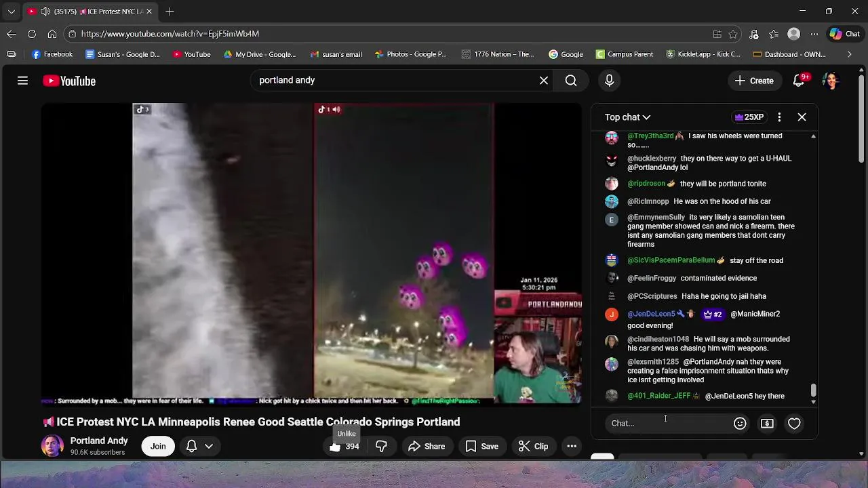Open the Kicklet.app bookmark
The image size is (868, 488).
[703, 54]
